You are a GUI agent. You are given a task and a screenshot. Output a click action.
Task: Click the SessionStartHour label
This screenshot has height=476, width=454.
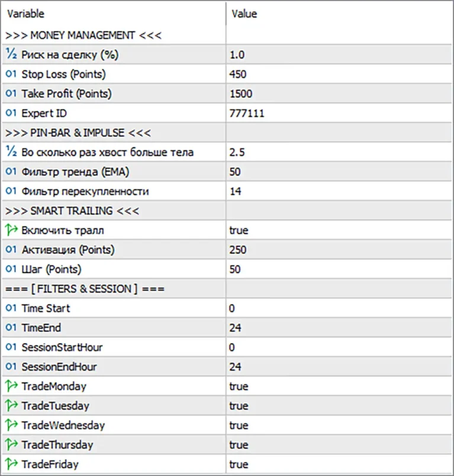tap(62, 347)
